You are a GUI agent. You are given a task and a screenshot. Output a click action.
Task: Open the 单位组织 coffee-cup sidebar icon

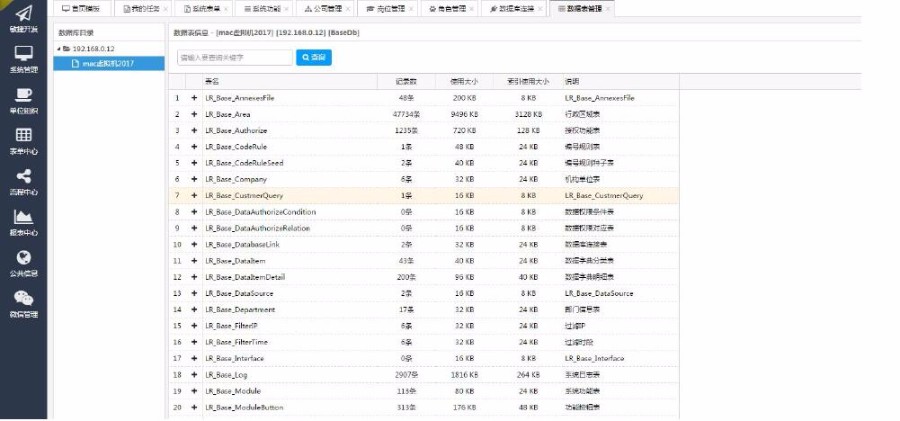click(x=24, y=95)
